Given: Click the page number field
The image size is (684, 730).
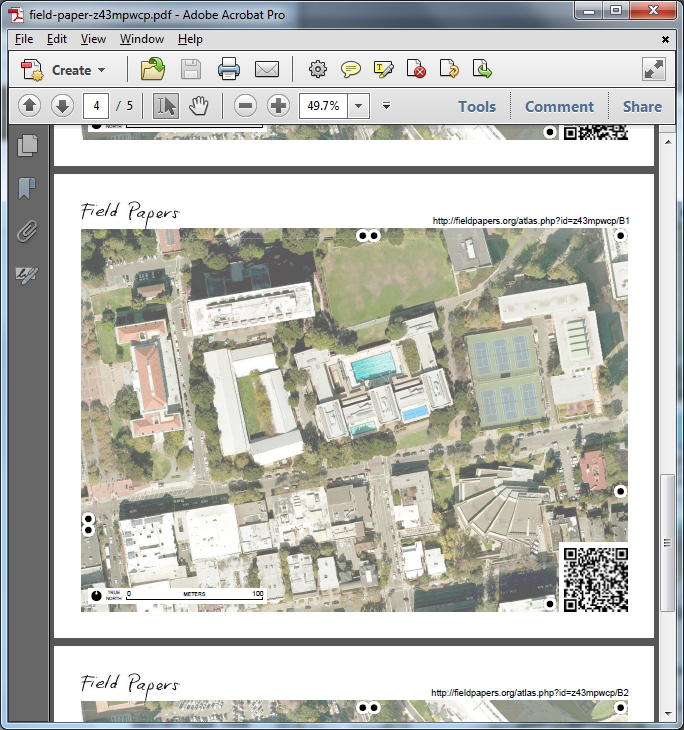Looking at the screenshot, I should coord(96,106).
